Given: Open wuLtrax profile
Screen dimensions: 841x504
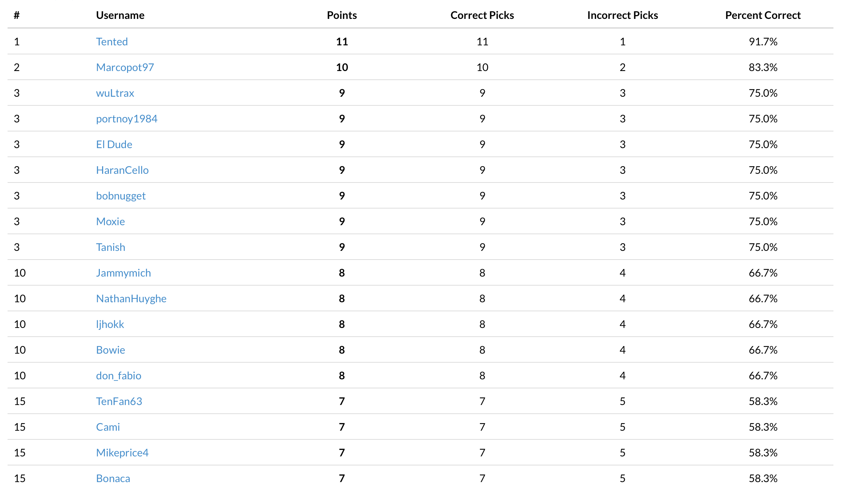Looking at the screenshot, I should (115, 93).
